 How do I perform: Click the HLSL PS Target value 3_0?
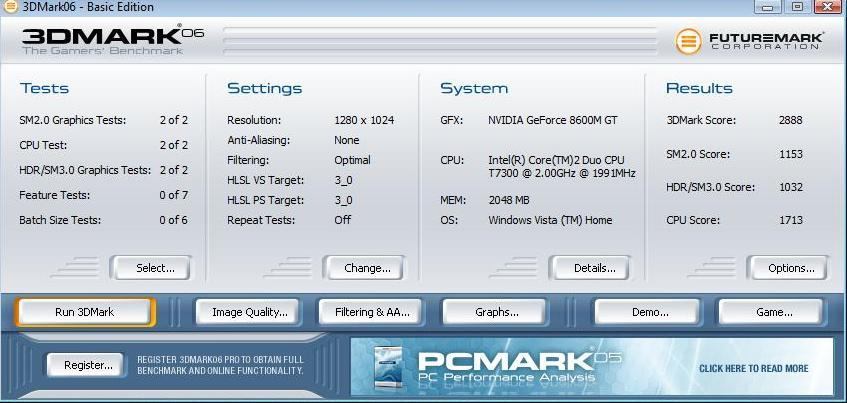(x=343, y=200)
